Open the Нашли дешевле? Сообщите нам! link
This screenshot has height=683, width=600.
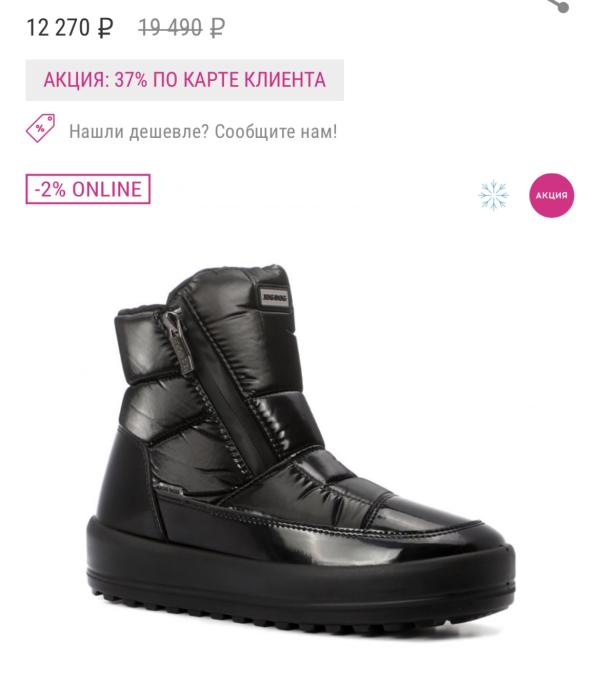click(203, 131)
